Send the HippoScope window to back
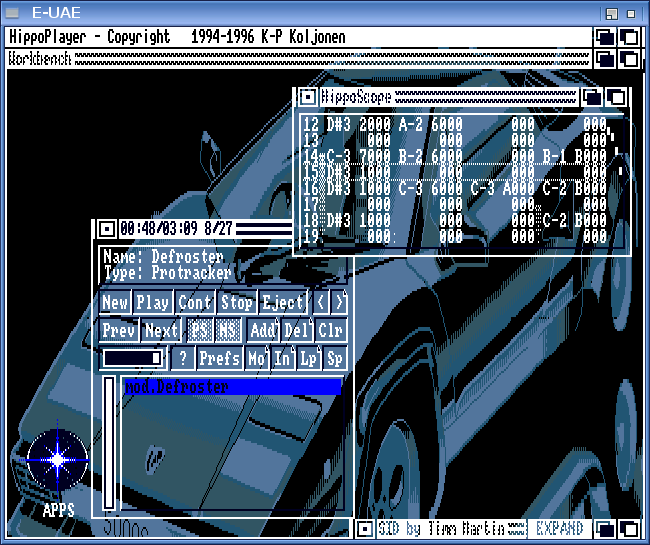This screenshot has height=545, width=650. [x=592, y=97]
